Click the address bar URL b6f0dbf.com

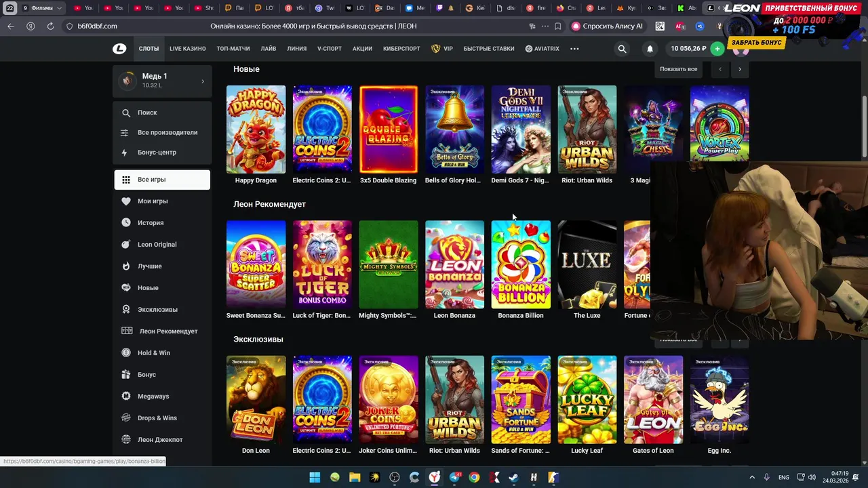(x=97, y=26)
